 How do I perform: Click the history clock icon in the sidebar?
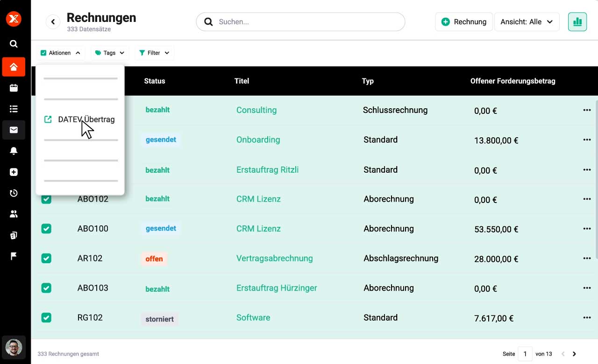(x=14, y=193)
